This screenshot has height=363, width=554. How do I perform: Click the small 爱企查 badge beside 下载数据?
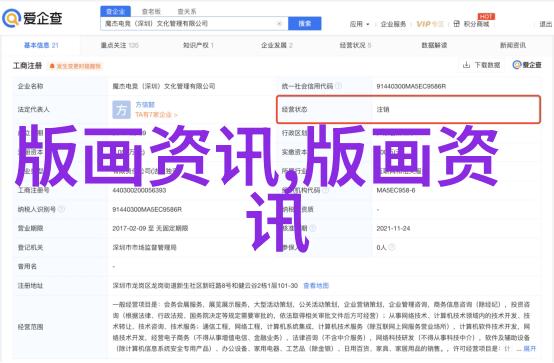[527, 65]
